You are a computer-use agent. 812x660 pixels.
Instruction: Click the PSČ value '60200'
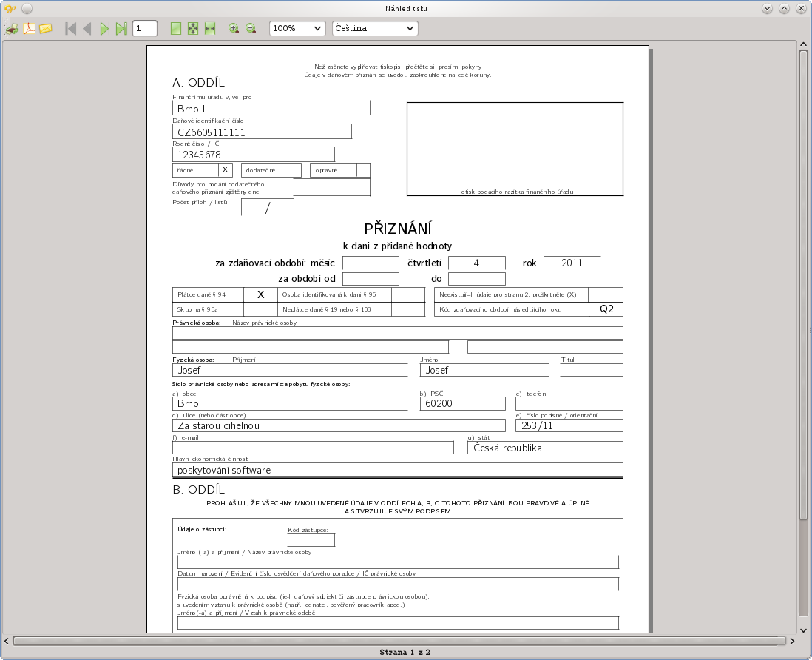[439, 403]
